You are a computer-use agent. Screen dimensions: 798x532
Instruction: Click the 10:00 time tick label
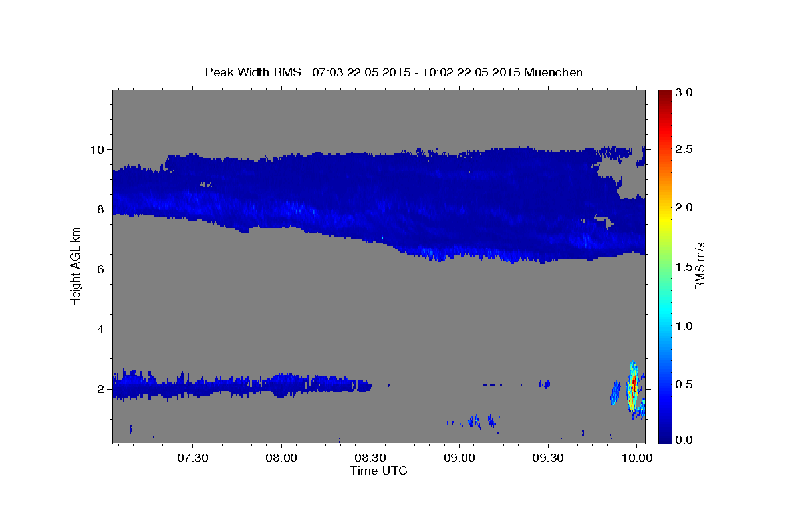(637, 458)
